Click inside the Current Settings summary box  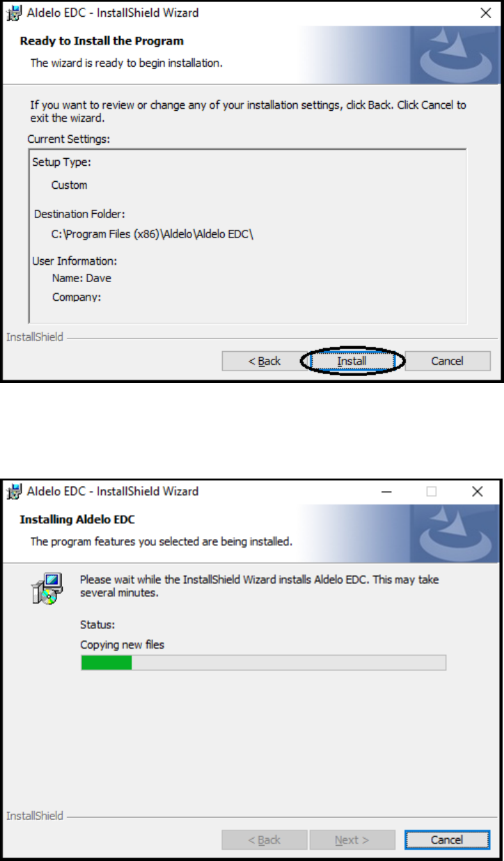point(247,235)
